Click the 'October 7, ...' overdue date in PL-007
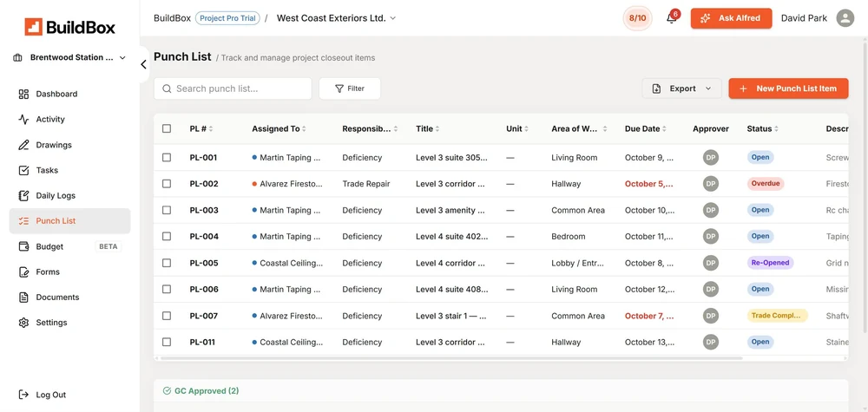This screenshot has width=868, height=412. [649, 316]
